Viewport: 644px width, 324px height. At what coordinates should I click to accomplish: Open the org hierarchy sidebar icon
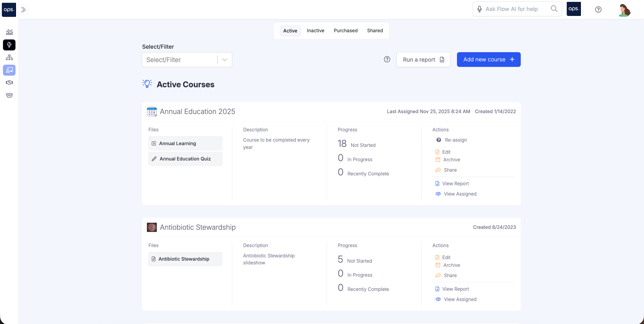pos(9,58)
